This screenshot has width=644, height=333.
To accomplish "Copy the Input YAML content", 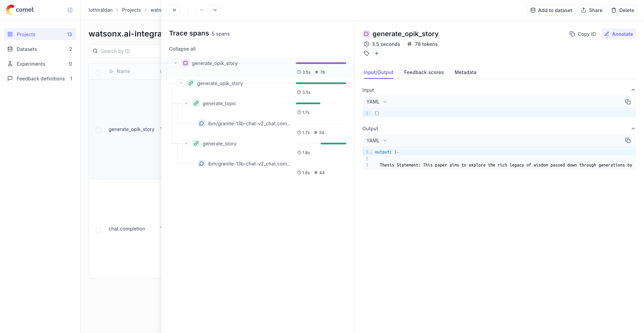I will coord(628,102).
